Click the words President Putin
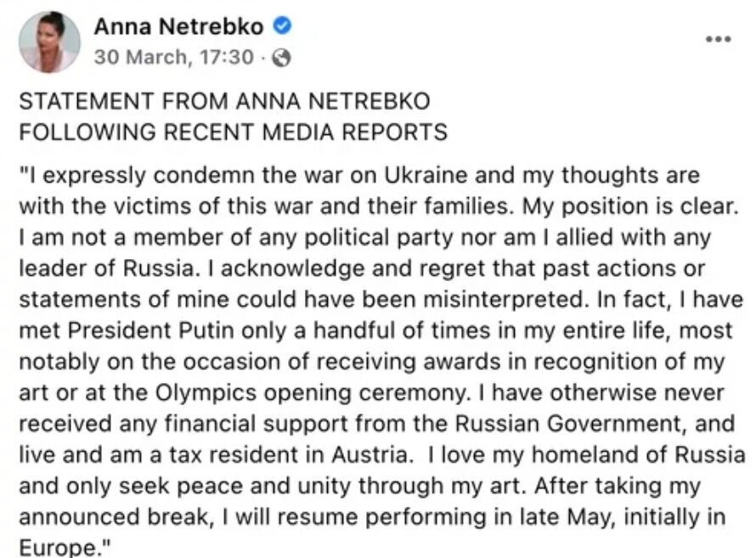Viewport: 756px width, 558px height. [151, 330]
